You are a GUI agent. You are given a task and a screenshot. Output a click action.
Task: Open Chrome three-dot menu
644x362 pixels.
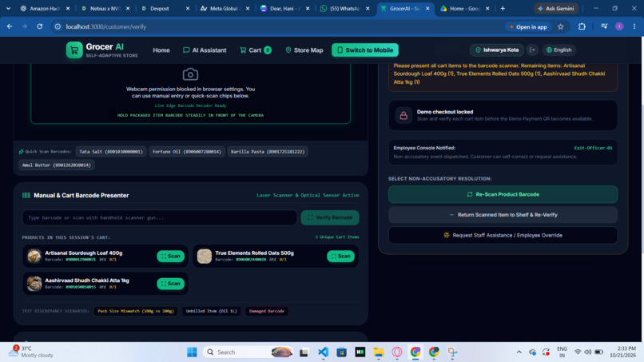(x=634, y=26)
